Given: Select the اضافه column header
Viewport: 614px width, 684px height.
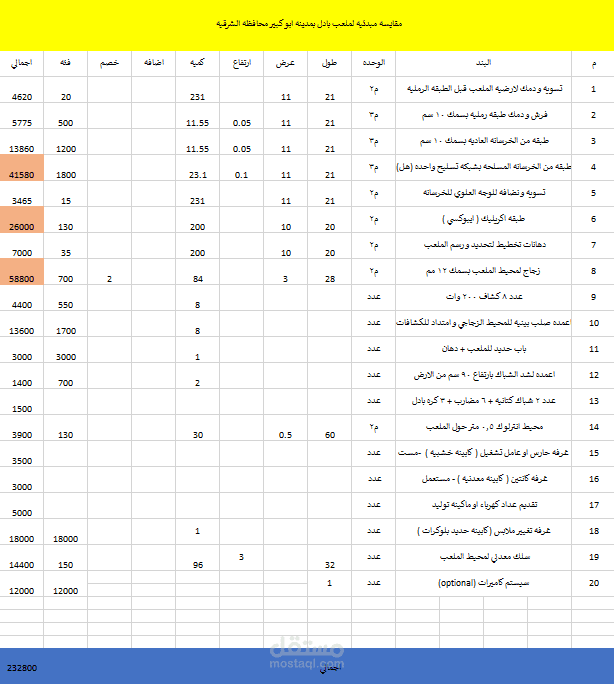Looking at the screenshot, I should (x=154, y=64).
